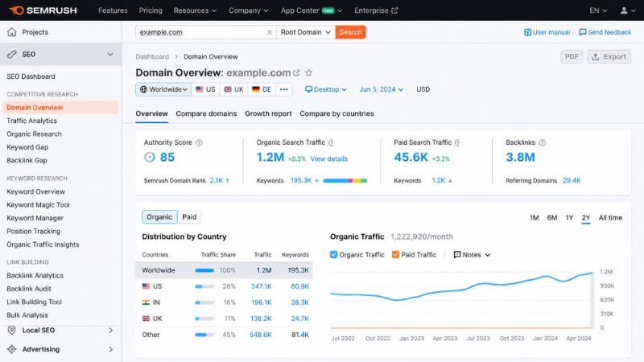Switch to the Growth report tab

268,113
